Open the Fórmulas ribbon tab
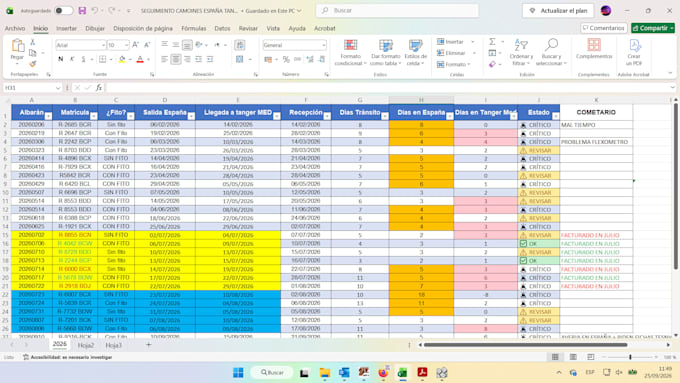Screen dimensions: 680x383 193,28
